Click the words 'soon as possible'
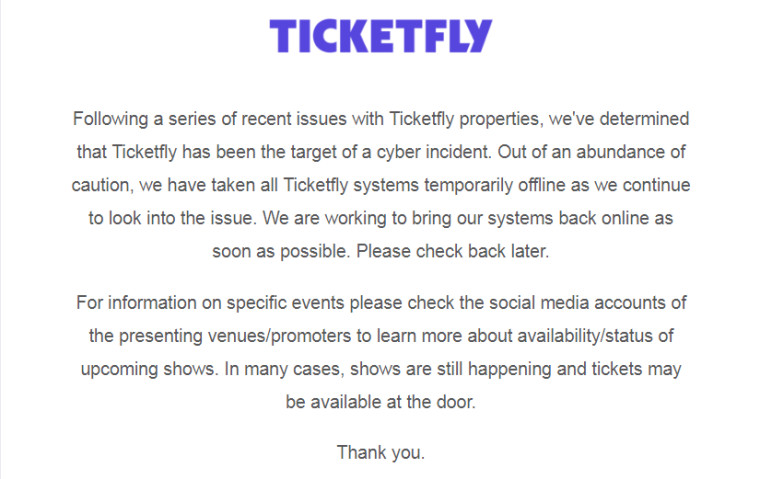Screen dimensions: 760x479 click(x=281, y=252)
